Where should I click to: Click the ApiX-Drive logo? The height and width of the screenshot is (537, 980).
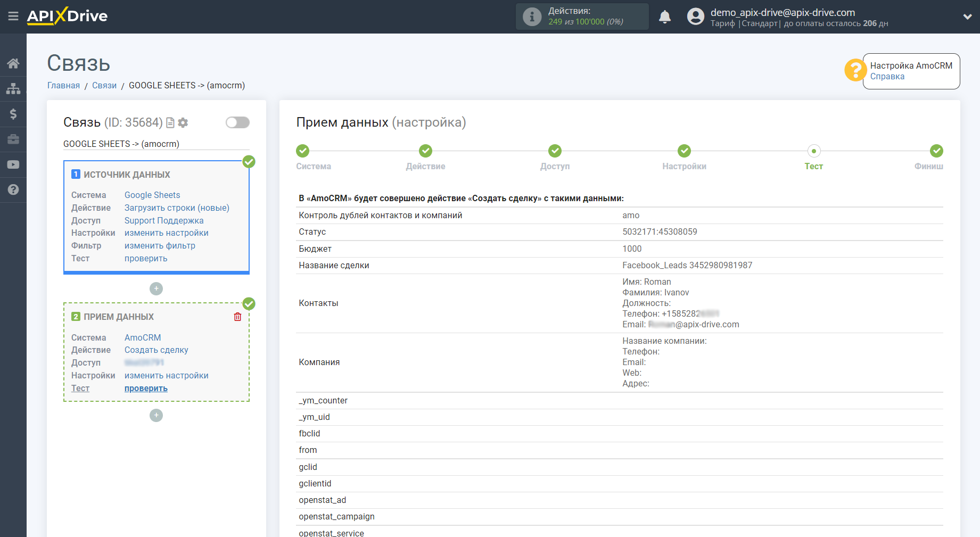tap(67, 16)
